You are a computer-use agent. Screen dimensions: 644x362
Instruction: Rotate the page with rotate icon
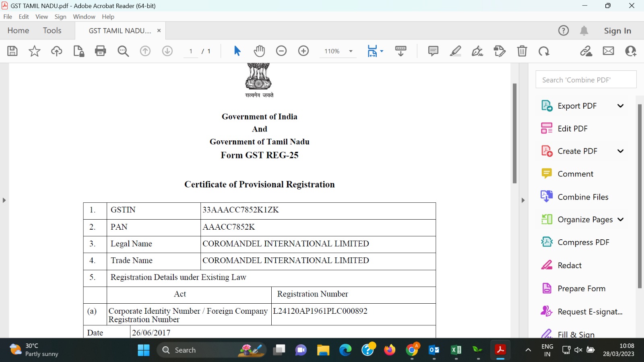click(x=544, y=51)
